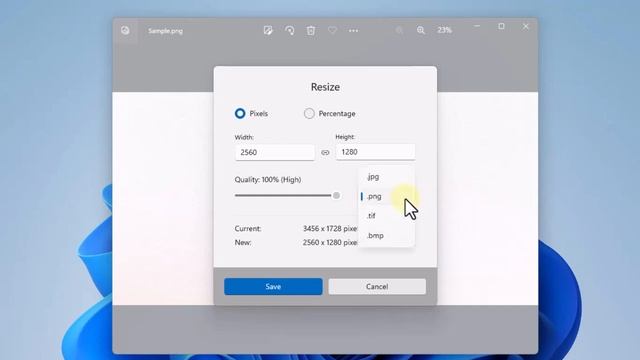Click the Quality slider handle

pos(336,196)
